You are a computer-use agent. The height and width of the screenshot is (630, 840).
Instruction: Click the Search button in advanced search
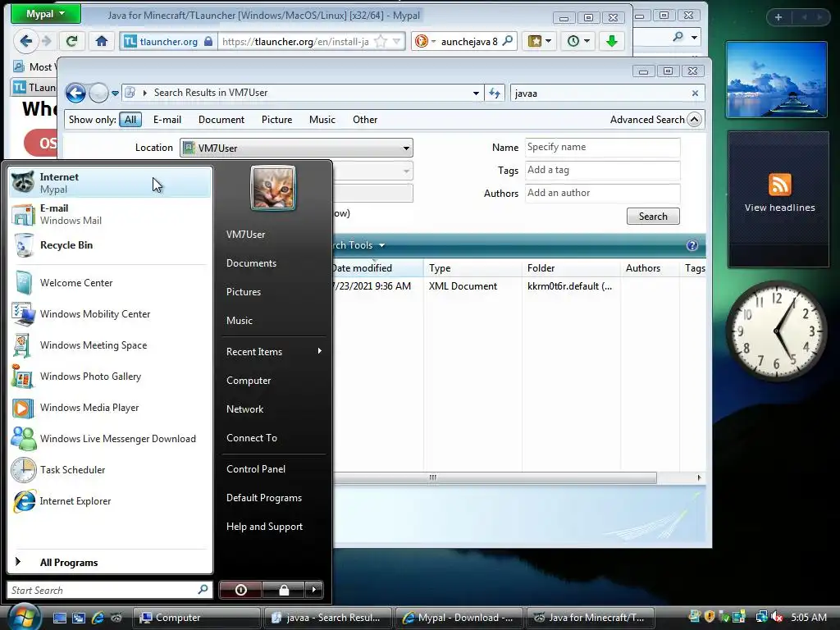(653, 217)
